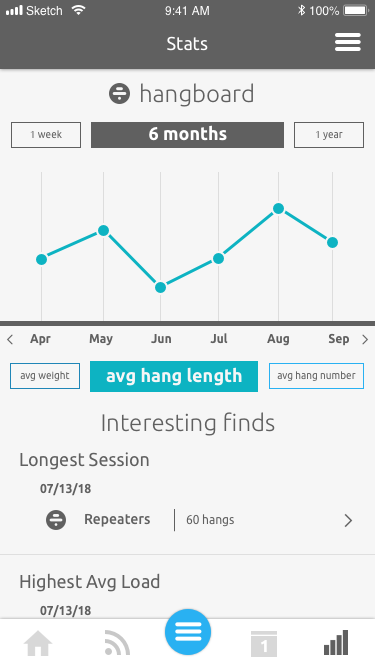Screen dimensions: 375x667
Task: Open the Repeaters session entry
Action: (x=188, y=520)
